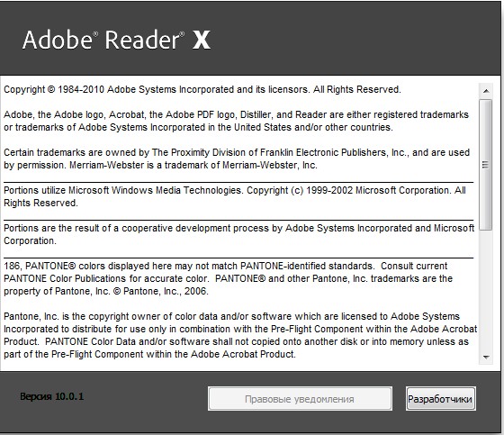Screen dimensions: 504x435
Task: Click the vertical scrollbar thumb
Action: click(x=486, y=165)
